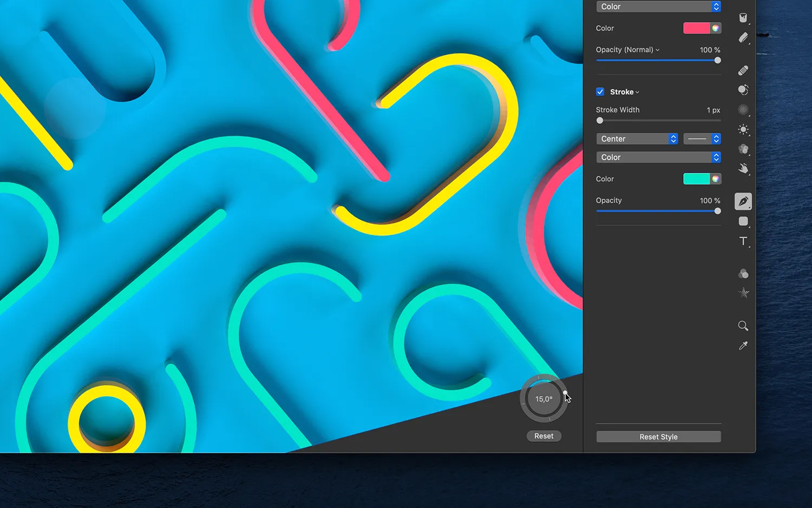The image size is (812, 508).
Task: Choose the Eraser tool
Action: point(743,38)
